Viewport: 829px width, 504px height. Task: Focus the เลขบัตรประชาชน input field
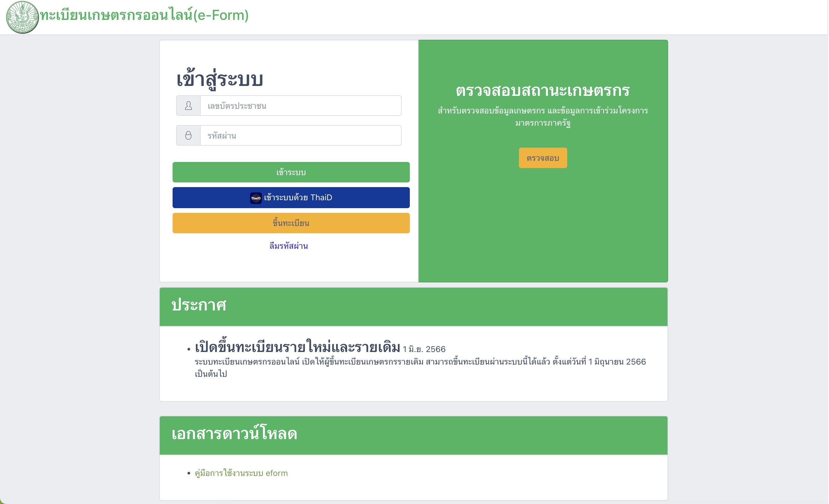[x=300, y=106]
